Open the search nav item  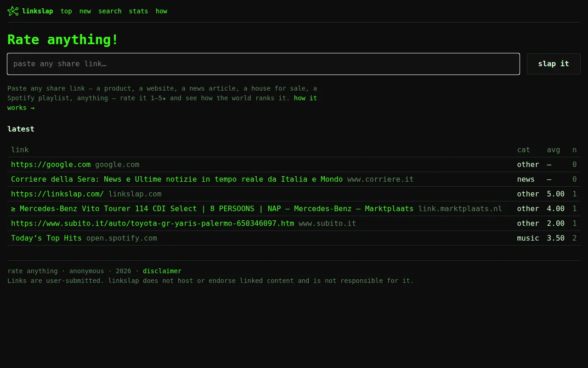(x=110, y=11)
